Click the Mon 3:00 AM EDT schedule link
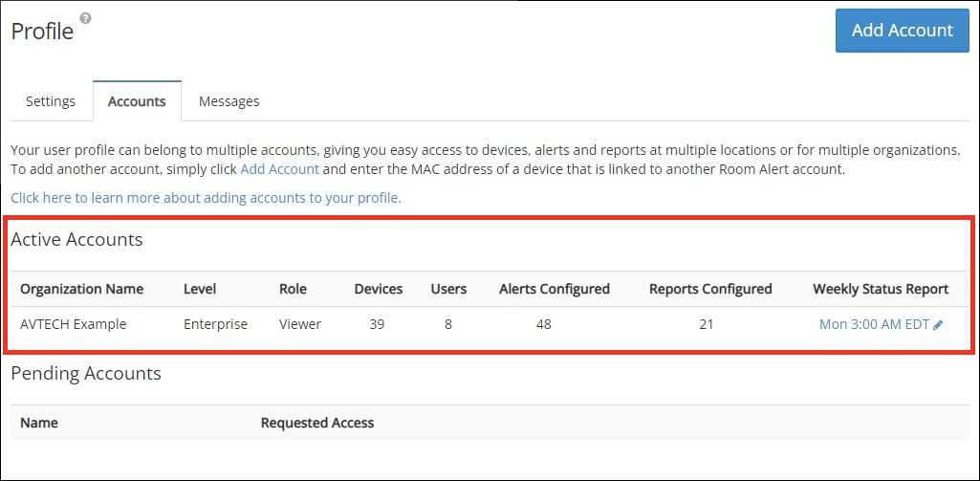Image resolution: width=980 pixels, height=481 pixels. (x=874, y=324)
